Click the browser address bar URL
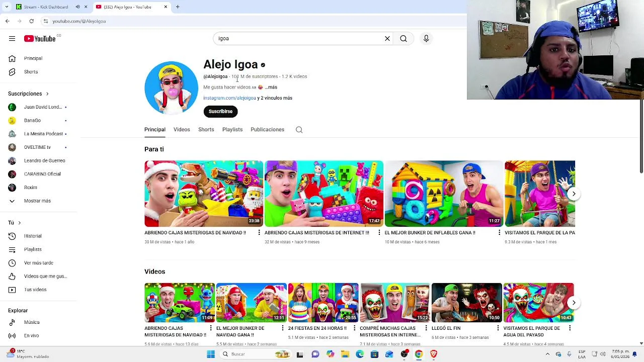This screenshot has width=644, height=362. 79,21
